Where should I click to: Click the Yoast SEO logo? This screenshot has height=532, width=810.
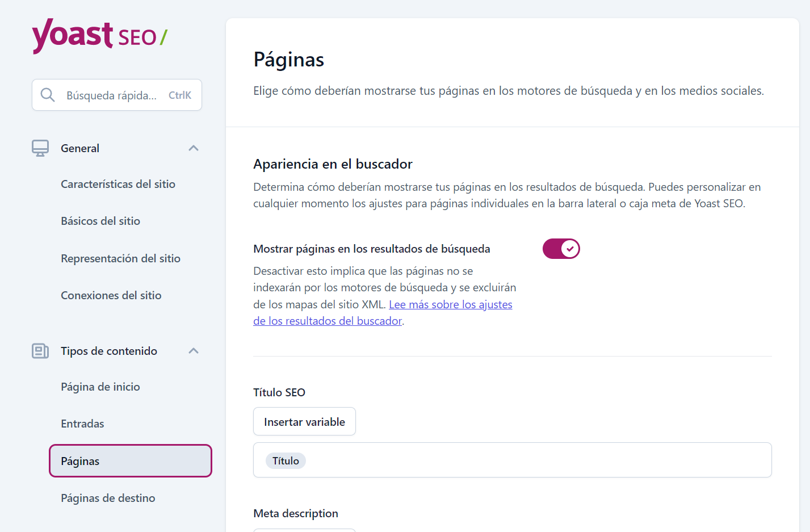[99, 36]
